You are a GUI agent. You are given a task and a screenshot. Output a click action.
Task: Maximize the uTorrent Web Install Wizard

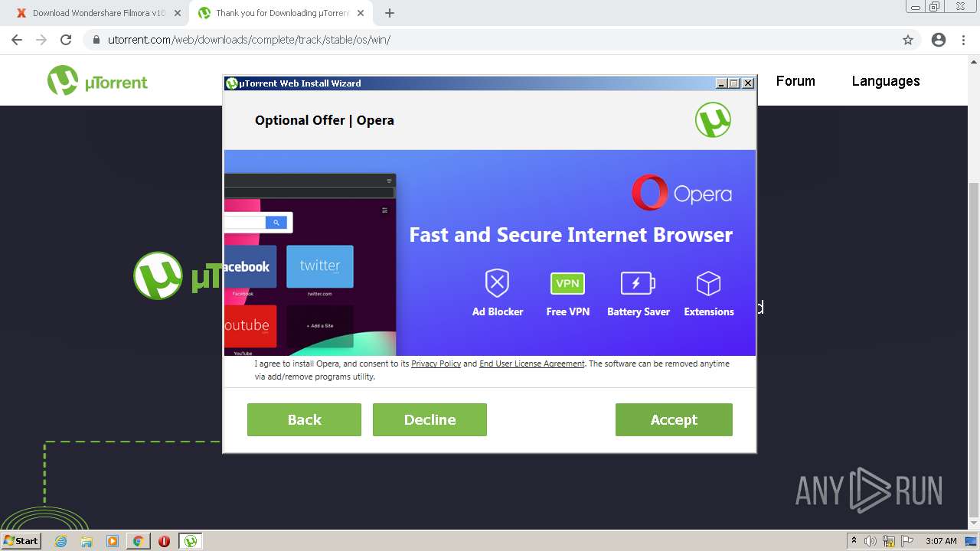[734, 83]
